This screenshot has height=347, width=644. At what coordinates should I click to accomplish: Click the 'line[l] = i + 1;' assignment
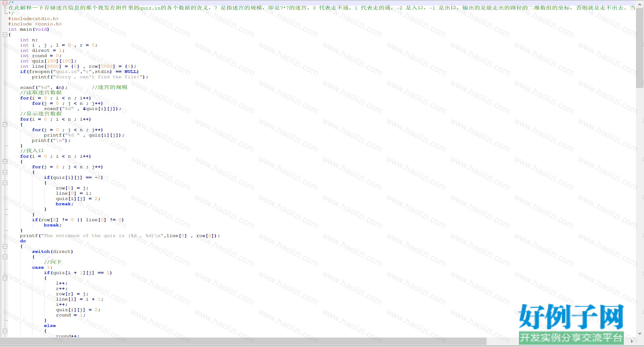tap(80, 299)
